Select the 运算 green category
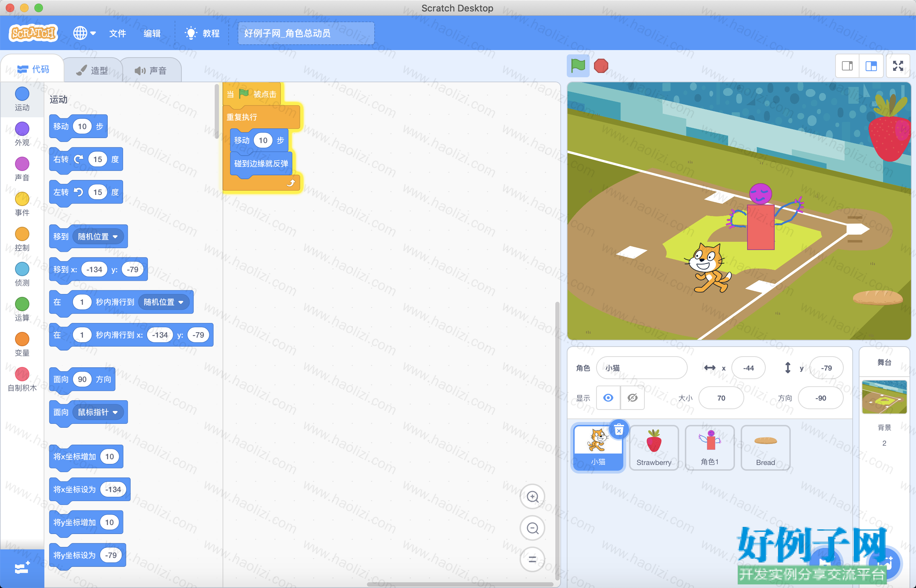 [22, 309]
